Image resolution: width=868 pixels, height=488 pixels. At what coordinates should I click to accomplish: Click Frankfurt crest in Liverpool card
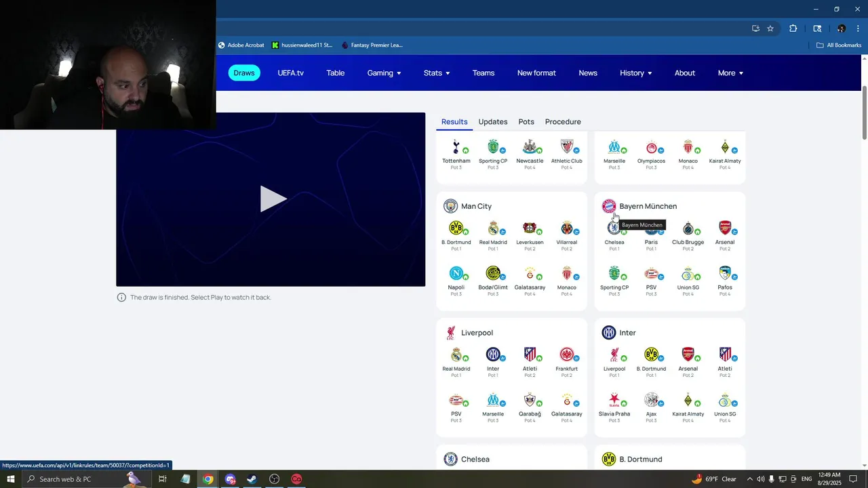566,354
